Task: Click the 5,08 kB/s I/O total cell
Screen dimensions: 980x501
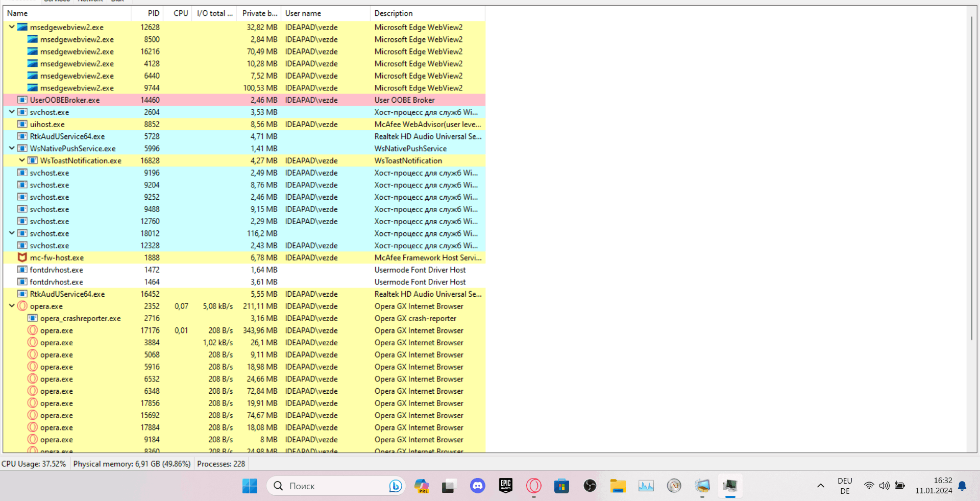Action: pyautogui.click(x=218, y=306)
